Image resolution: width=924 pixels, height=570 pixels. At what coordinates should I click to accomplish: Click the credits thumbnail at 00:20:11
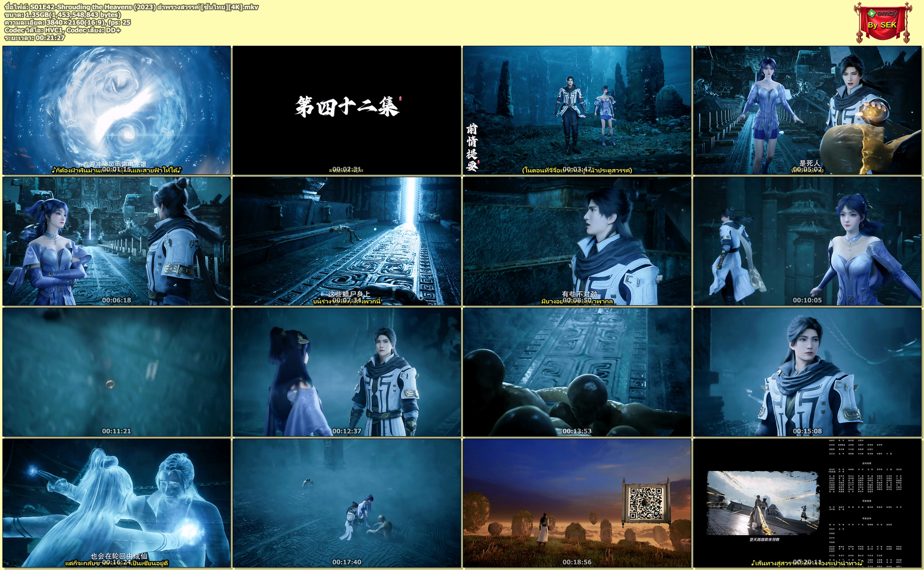pyautogui.click(x=807, y=503)
